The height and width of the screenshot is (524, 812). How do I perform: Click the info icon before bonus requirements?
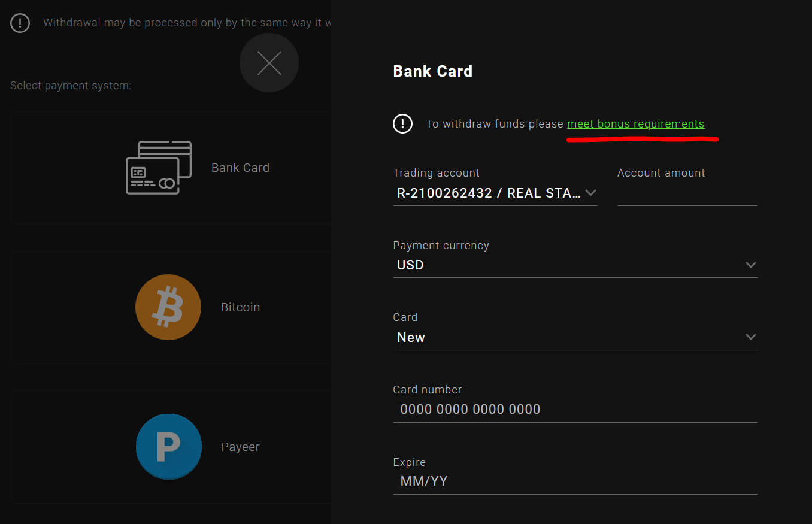tap(402, 124)
